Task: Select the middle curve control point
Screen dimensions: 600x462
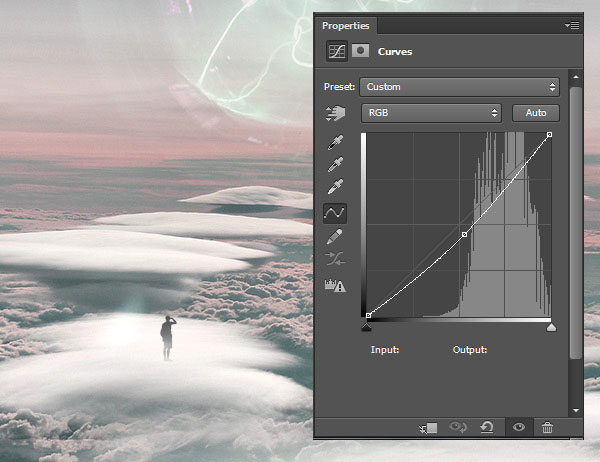Action: pos(465,235)
